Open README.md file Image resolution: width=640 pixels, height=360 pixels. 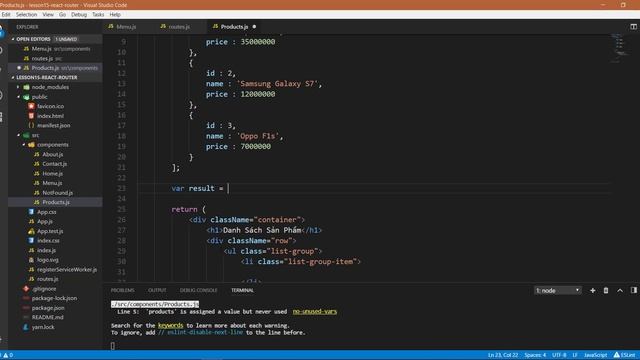pos(47,317)
